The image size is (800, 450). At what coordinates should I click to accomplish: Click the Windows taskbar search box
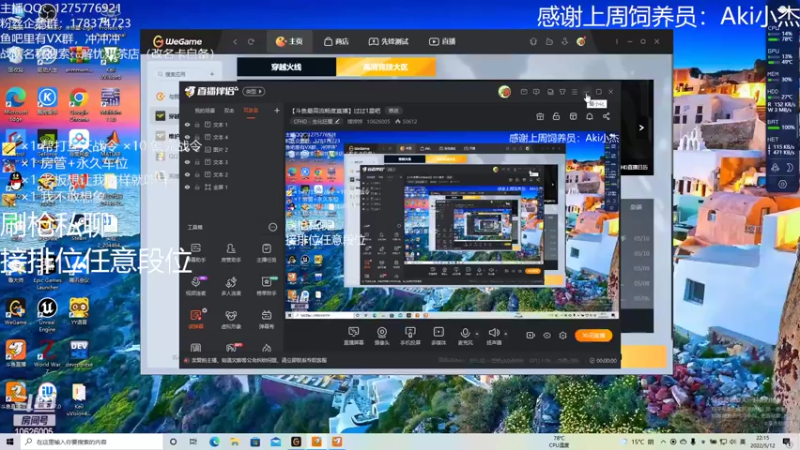92,441
